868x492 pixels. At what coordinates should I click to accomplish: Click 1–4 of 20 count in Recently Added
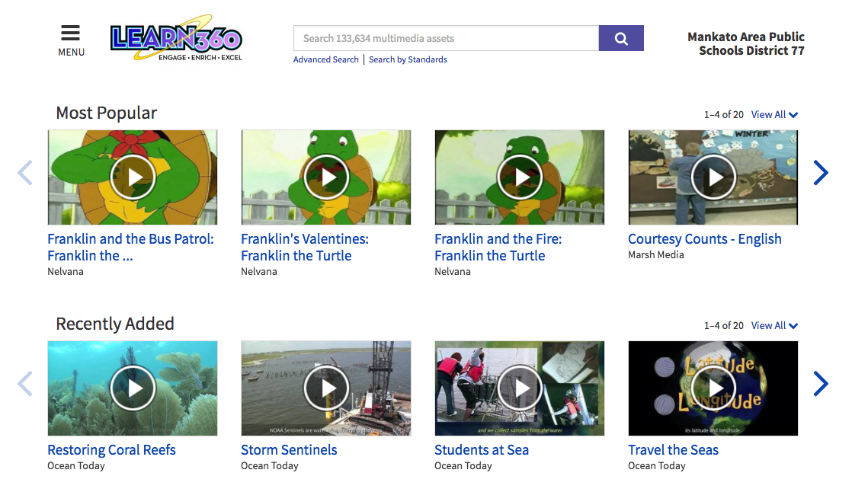723,325
